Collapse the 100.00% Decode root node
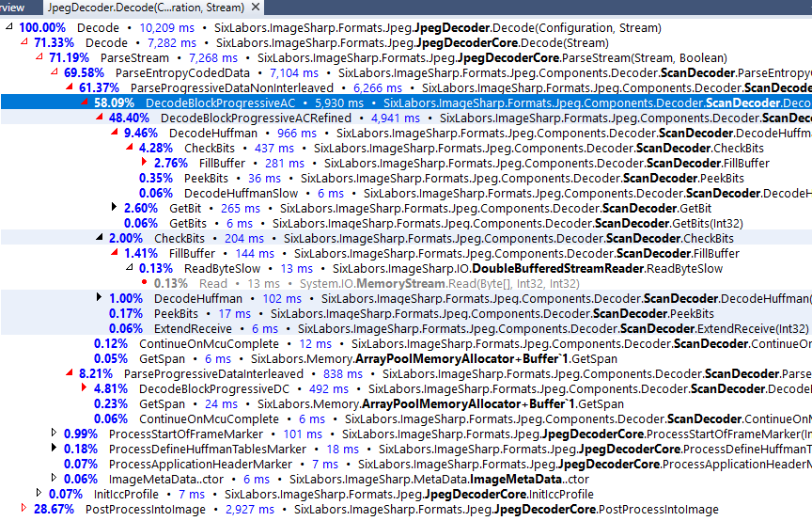This screenshot has height=521, width=812. click(x=8, y=26)
